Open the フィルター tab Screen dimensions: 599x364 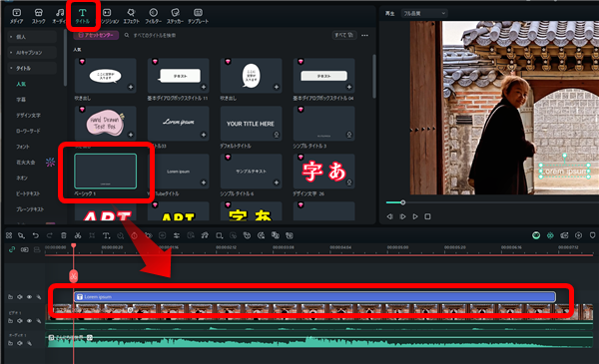click(153, 16)
